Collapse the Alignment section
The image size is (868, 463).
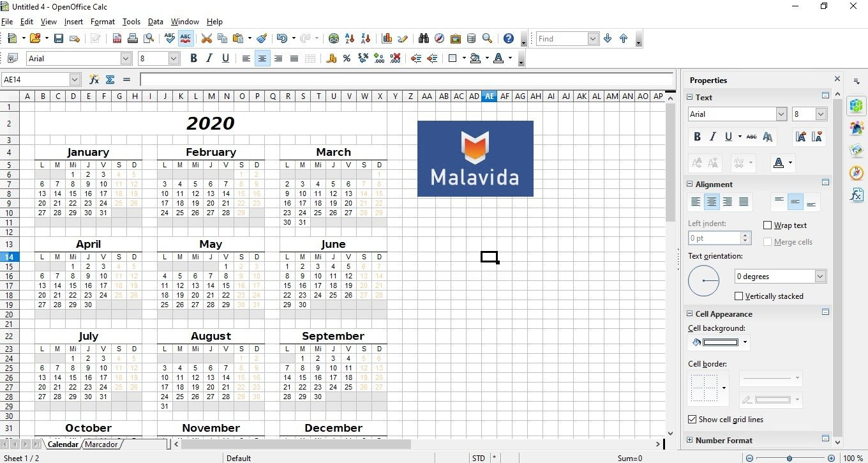coord(689,184)
